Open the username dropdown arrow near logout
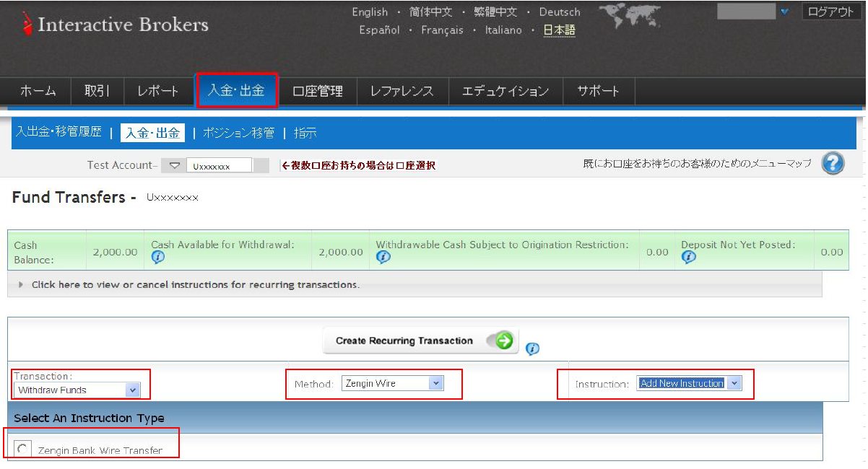 coord(785,12)
